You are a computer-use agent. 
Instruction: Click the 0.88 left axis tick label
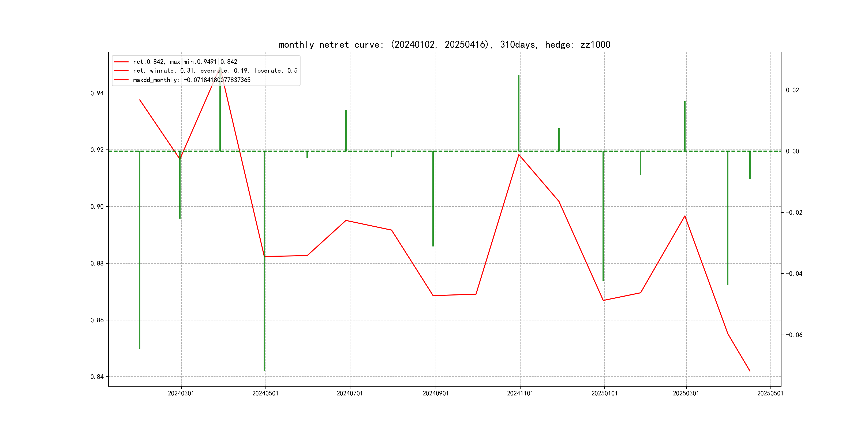coord(97,264)
